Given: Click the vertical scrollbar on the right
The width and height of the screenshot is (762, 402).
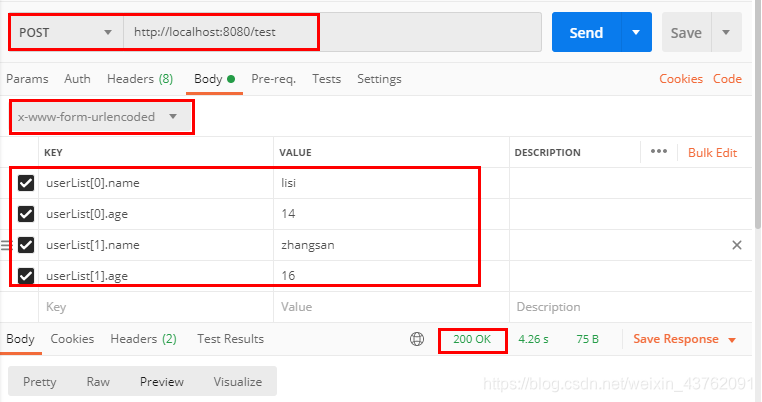Looking at the screenshot, I should pyautogui.click(x=758, y=114).
